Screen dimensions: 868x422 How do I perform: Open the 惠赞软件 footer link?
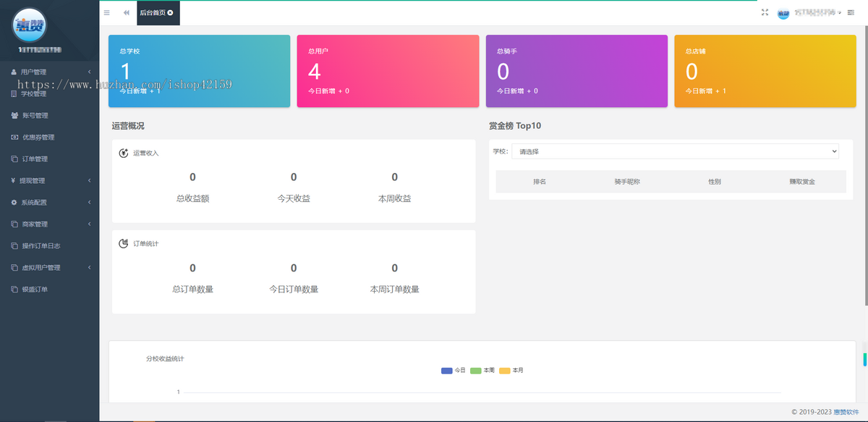846,412
